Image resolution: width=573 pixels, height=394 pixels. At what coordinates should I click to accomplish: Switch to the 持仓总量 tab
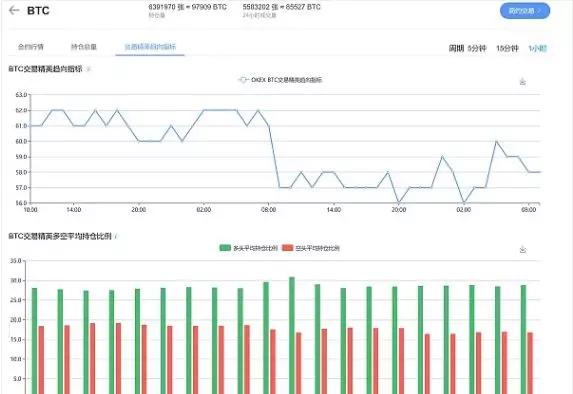pyautogui.click(x=84, y=47)
